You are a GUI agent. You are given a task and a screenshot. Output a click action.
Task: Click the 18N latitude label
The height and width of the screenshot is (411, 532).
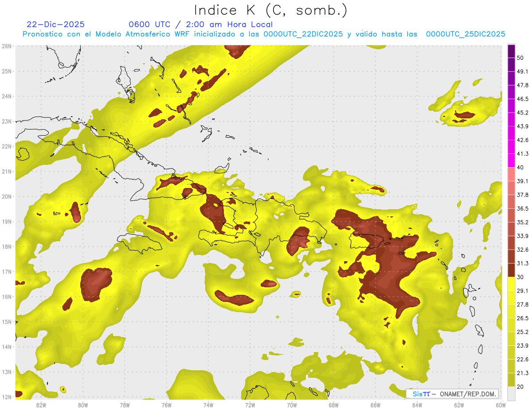[x=7, y=247]
